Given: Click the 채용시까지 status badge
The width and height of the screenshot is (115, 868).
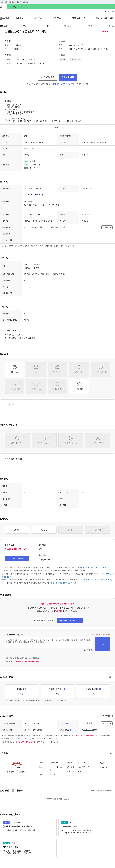Looking at the screenshot, I should [105, 31].
